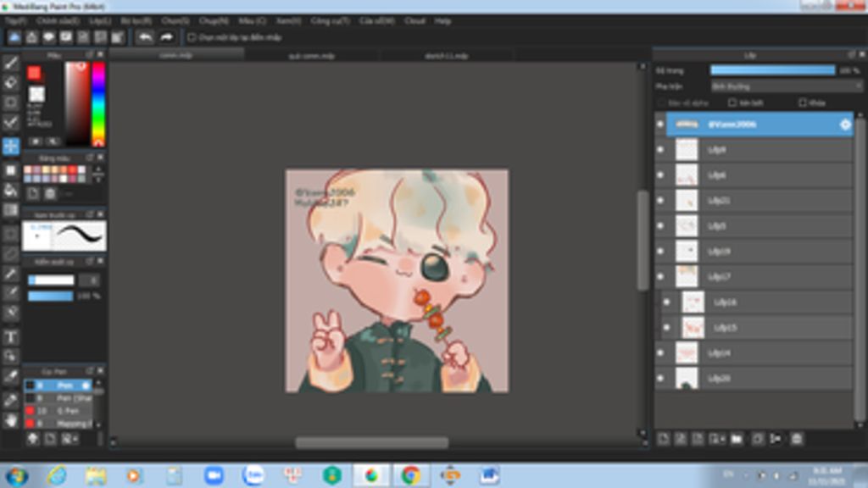Select the Lasso selection tool

pyautogui.click(x=10, y=253)
